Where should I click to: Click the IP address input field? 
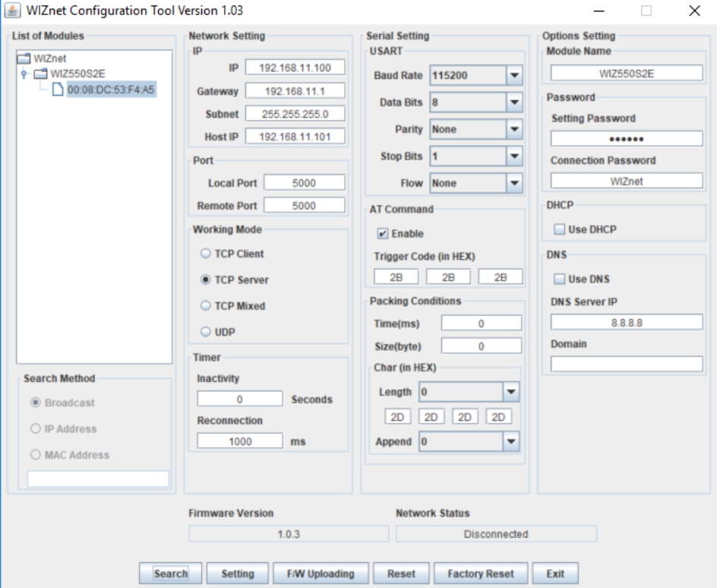pos(295,68)
